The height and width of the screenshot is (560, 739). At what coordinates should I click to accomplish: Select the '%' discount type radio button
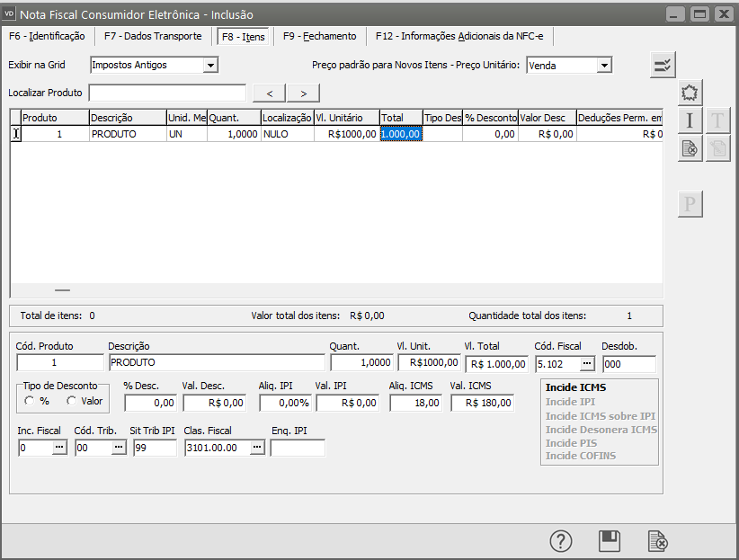click(x=31, y=401)
